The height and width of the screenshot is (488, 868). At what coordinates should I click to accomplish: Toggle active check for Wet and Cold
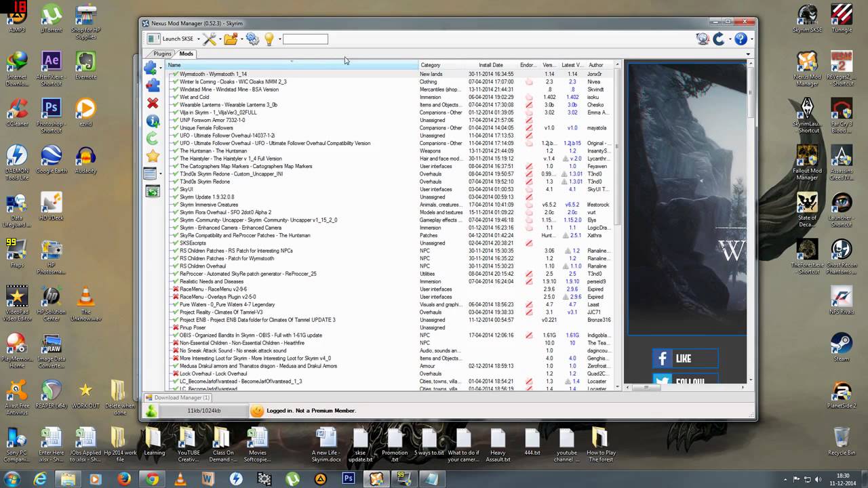coord(176,97)
